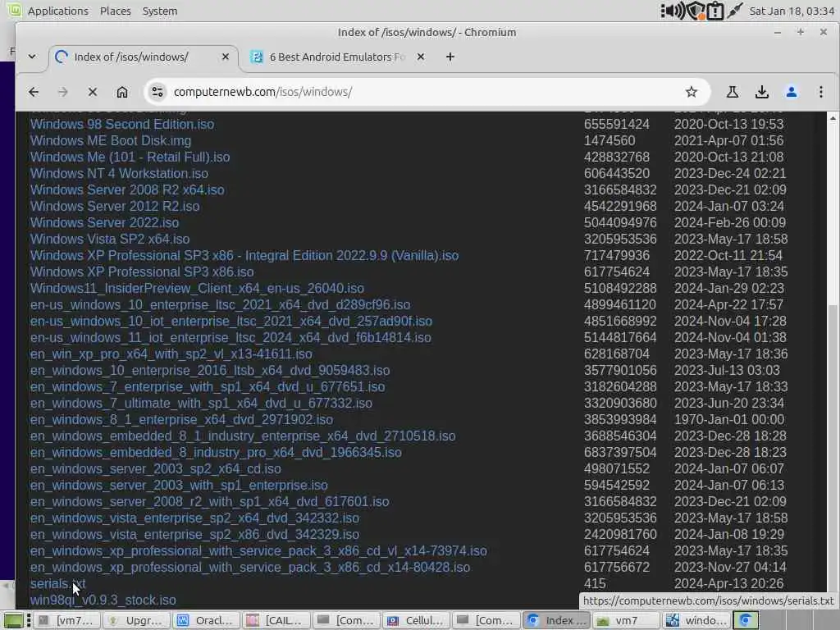840x630 pixels.
Task: Open Windows11_InsiderPreview_Client_x64 link
Action: pyautogui.click(x=197, y=288)
